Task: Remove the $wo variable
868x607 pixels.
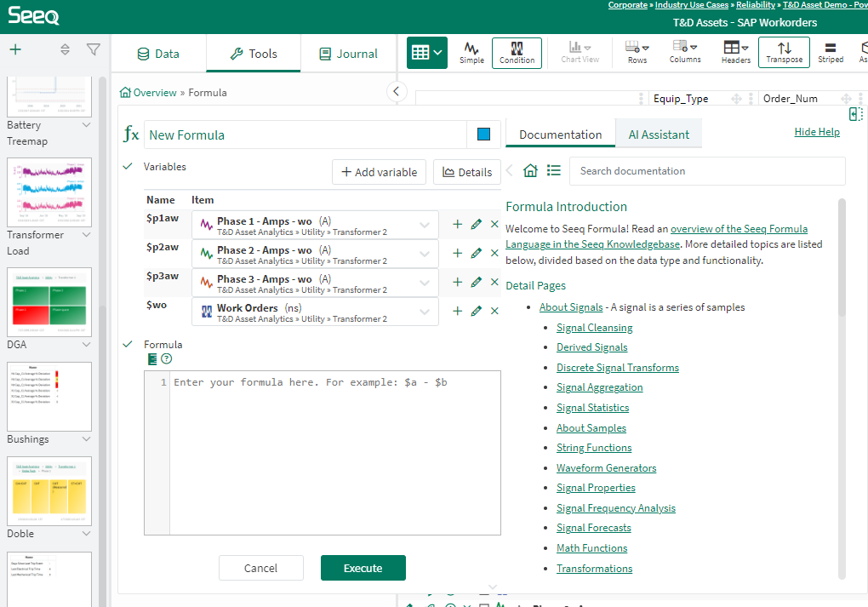Action: [x=494, y=312]
